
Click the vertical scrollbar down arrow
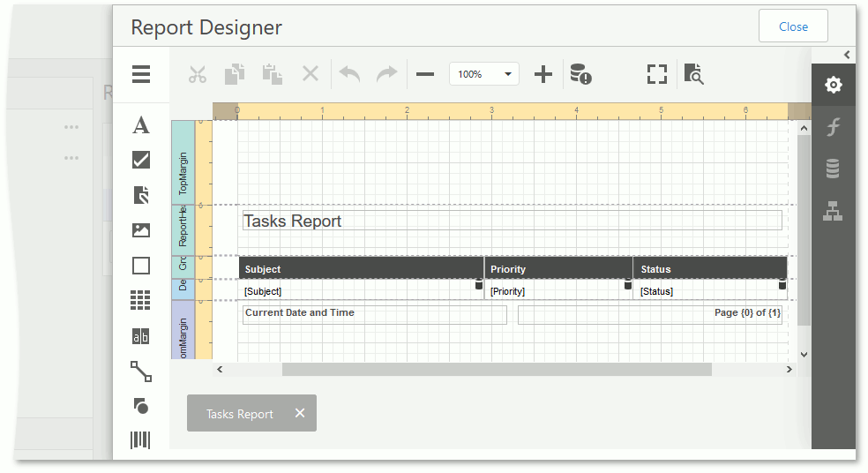(x=804, y=355)
